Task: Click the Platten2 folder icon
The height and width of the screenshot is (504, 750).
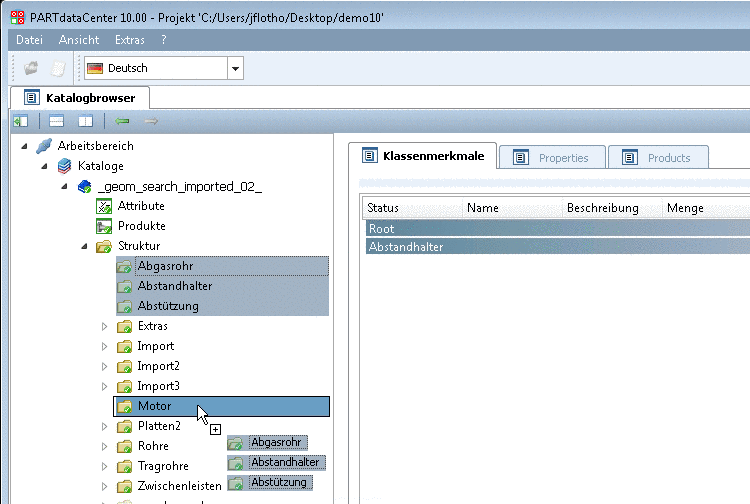Action: [x=124, y=427]
